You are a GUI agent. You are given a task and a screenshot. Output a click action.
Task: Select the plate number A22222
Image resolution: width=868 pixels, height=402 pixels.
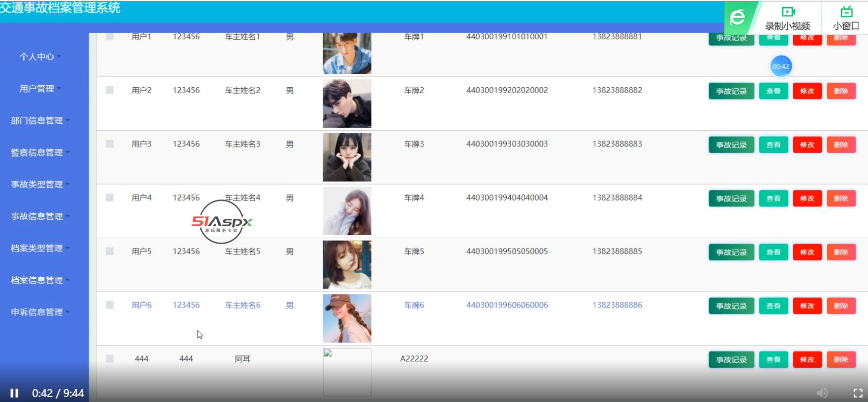[414, 358]
